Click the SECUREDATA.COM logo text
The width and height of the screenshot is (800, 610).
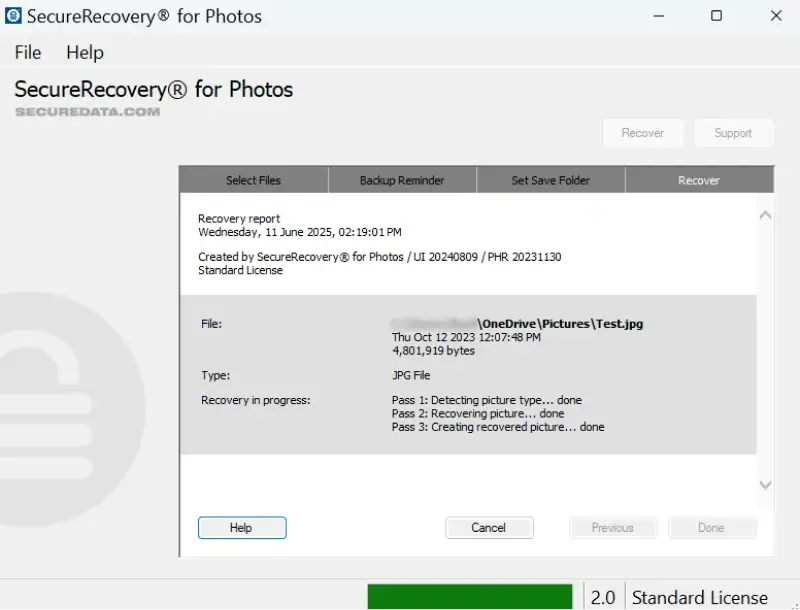tap(87, 112)
